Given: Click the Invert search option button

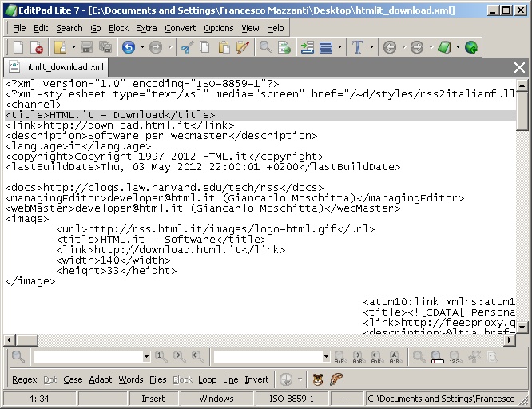Looking at the screenshot, I should pyautogui.click(x=256, y=379).
